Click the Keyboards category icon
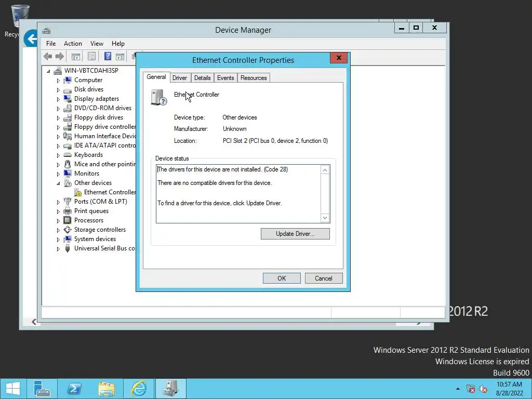The width and height of the screenshot is (532, 399). click(68, 155)
